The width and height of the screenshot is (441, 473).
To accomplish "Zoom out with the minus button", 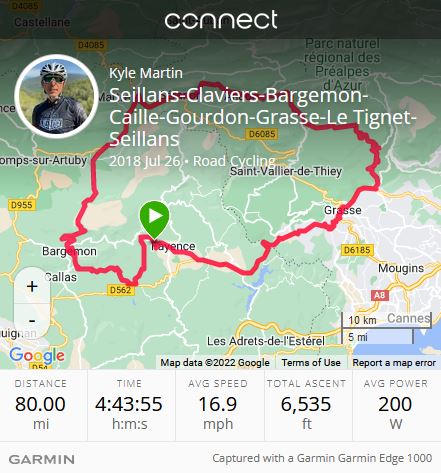I will click(x=32, y=321).
